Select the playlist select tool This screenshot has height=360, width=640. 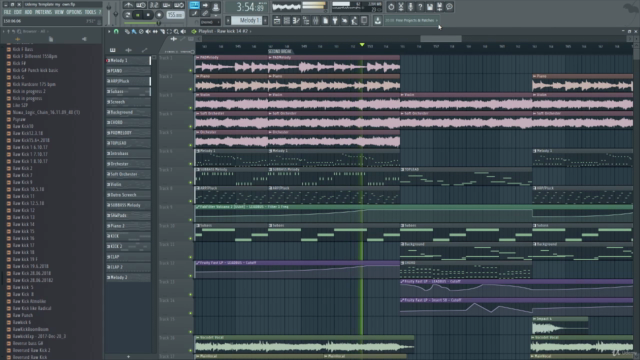169,31
